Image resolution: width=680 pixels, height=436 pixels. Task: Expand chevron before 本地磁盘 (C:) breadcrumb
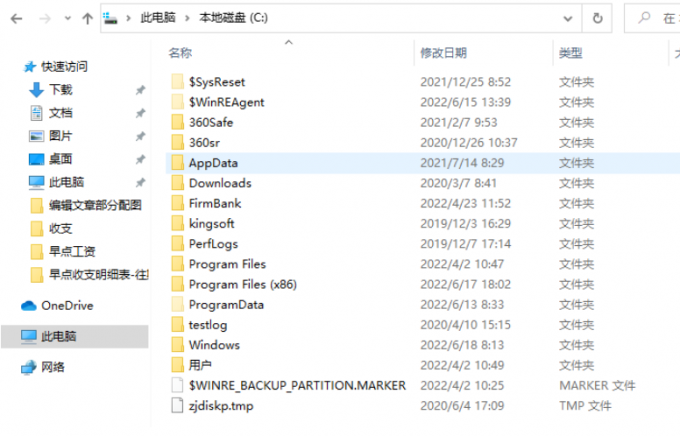click(187, 18)
